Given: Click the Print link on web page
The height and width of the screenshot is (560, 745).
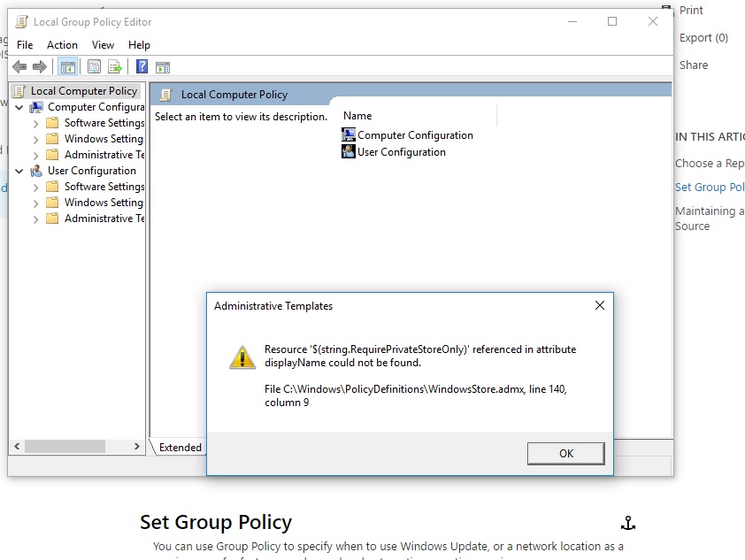Looking at the screenshot, I should (691, 11).
